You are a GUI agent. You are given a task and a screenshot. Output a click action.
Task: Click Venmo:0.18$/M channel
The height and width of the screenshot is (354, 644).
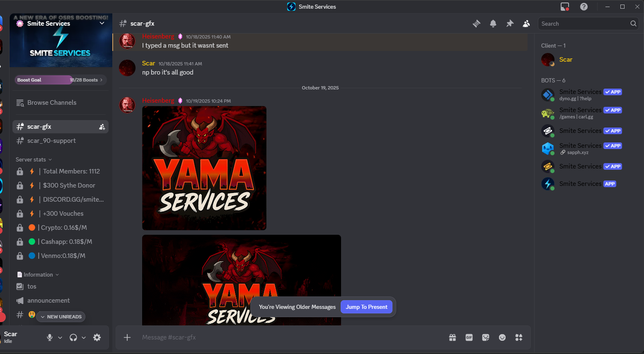[x=61, y=256]
